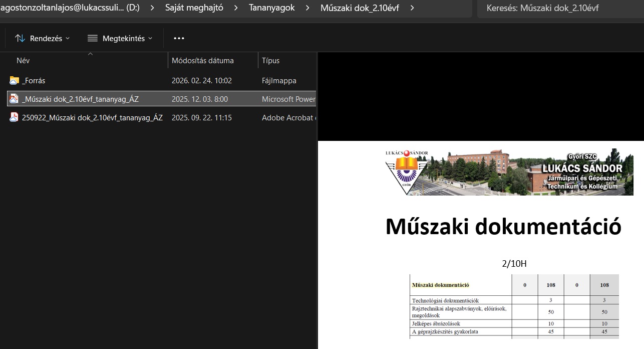Click the agostonzoltanlajos drive (D:) breadcrumb
Viewport: 644px width, 349px height.
(x=71, y=8)
